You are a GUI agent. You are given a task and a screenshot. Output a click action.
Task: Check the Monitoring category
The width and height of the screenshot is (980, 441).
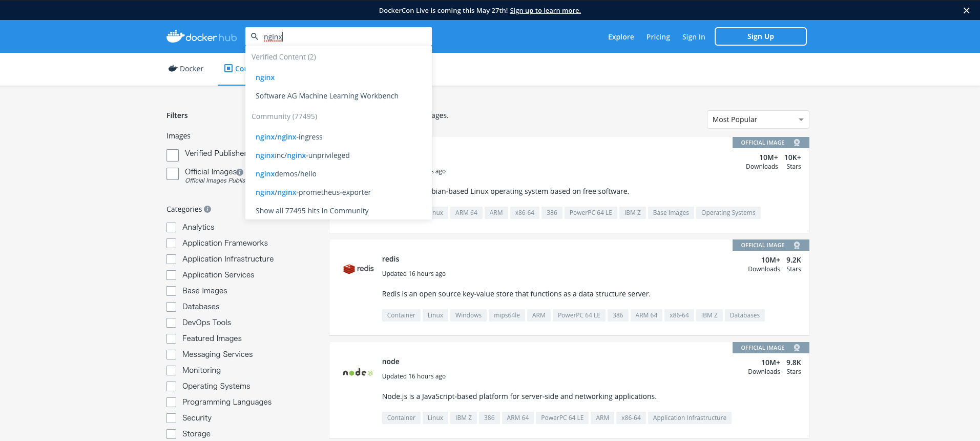[171, 370]
